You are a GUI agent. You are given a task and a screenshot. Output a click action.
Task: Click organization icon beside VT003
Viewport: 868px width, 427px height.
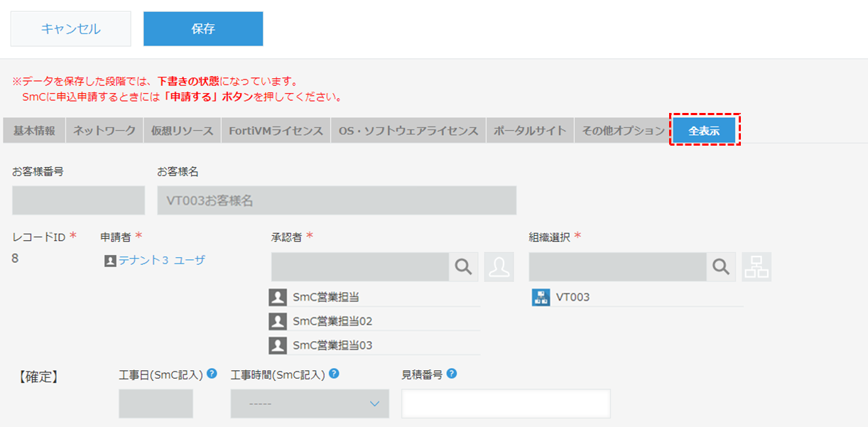[541, 297]
